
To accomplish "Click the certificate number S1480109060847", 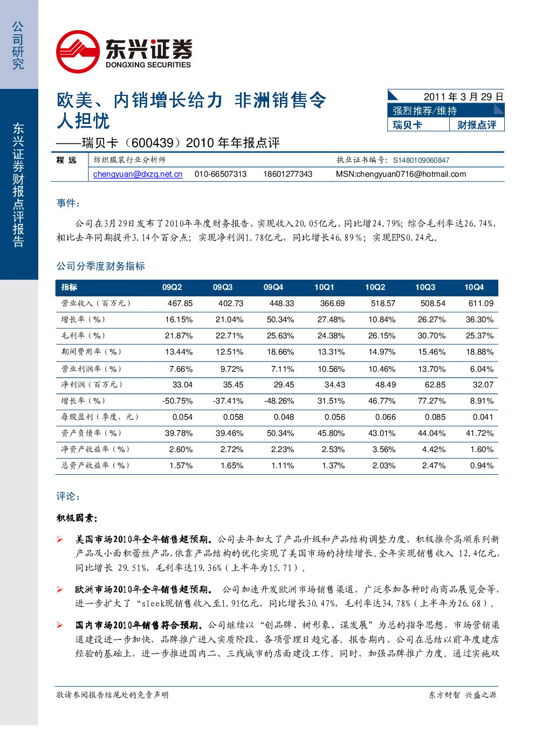I will (421, 160).
